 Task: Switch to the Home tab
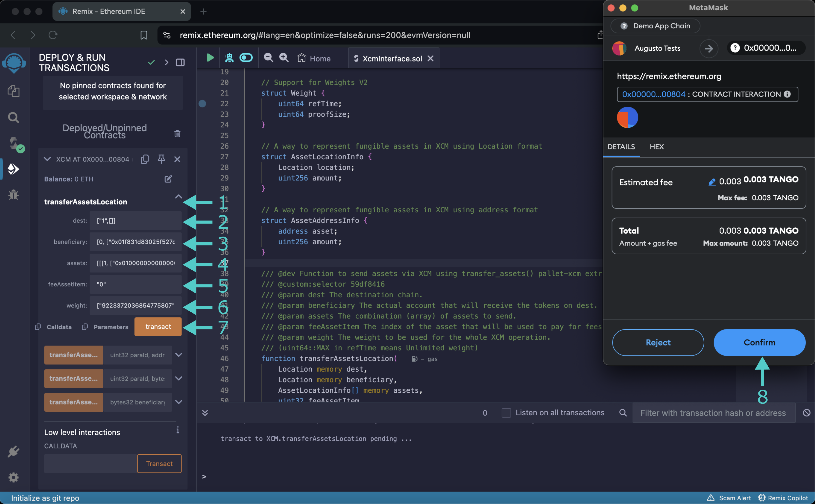click(314, 58)
